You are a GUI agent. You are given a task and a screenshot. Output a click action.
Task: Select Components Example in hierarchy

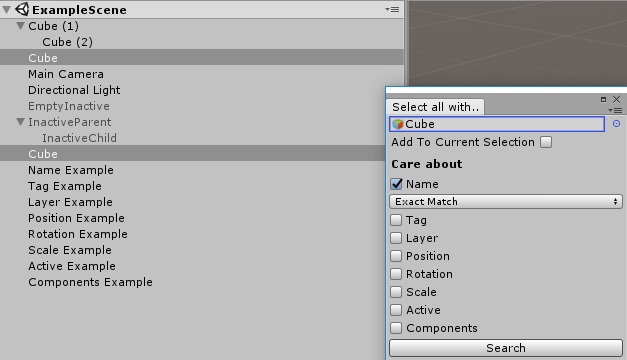click(90, 282)
